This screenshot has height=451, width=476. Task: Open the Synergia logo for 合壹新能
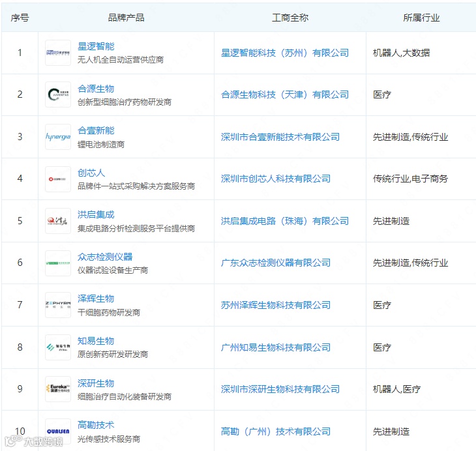[x=58, y=137]
